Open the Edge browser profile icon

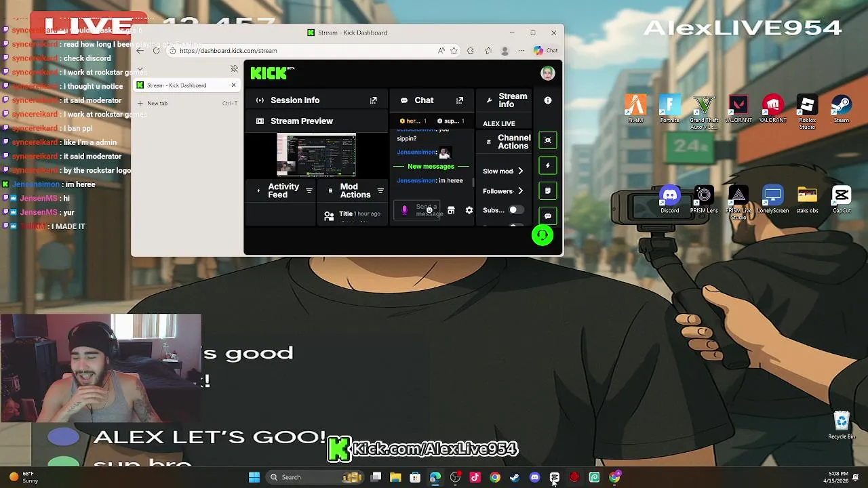click(x=505, y=51)
